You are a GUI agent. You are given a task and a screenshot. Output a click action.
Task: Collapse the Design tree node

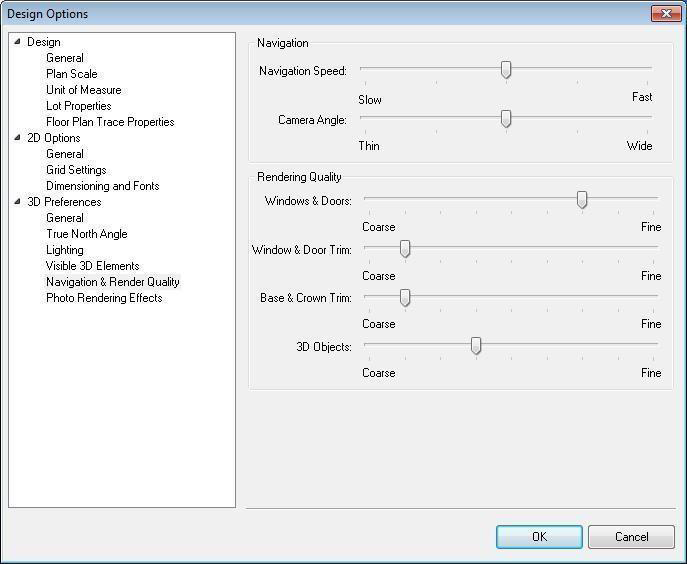(x=17, y=42)
